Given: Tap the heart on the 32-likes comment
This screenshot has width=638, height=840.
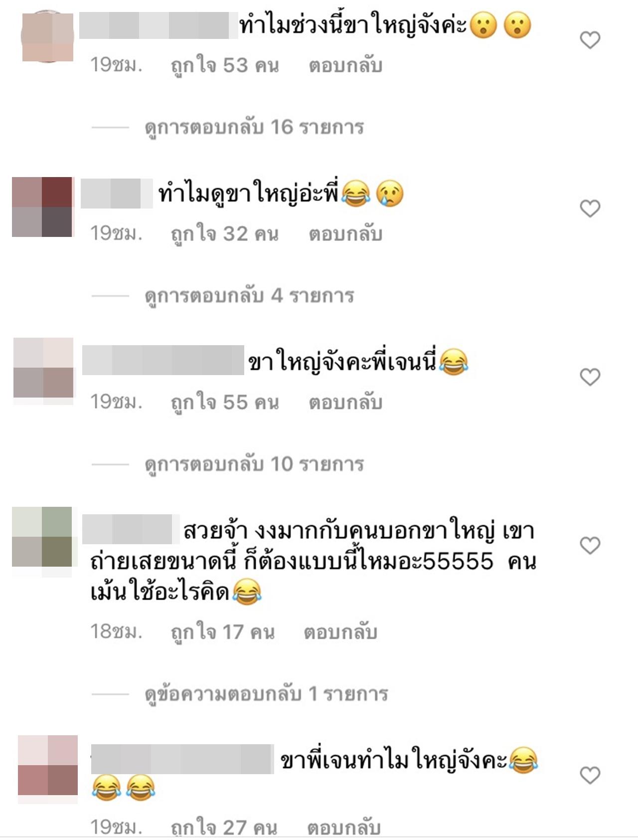Looking at the screenshot, I should click(x=590, y=209).
